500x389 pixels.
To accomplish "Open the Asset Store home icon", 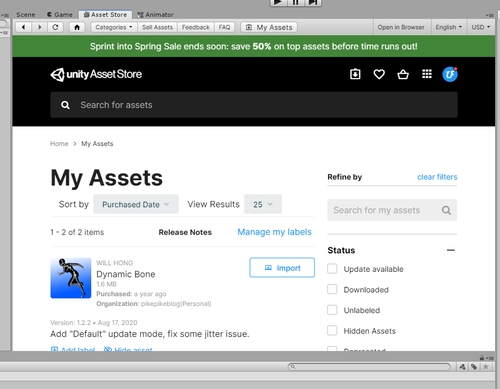I will [x=77, y=27].
